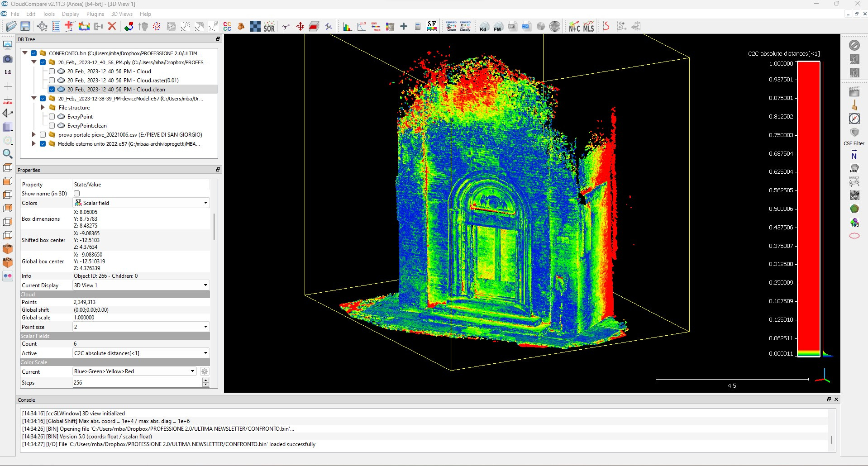Open the Cross Section red box tool

click(314, 26)
